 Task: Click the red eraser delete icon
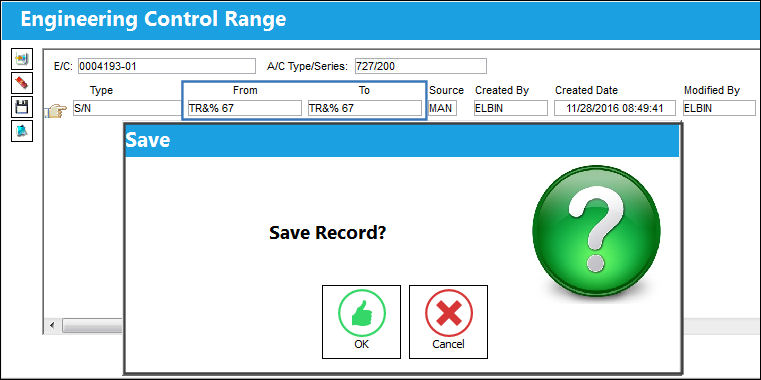click(22, 83)
